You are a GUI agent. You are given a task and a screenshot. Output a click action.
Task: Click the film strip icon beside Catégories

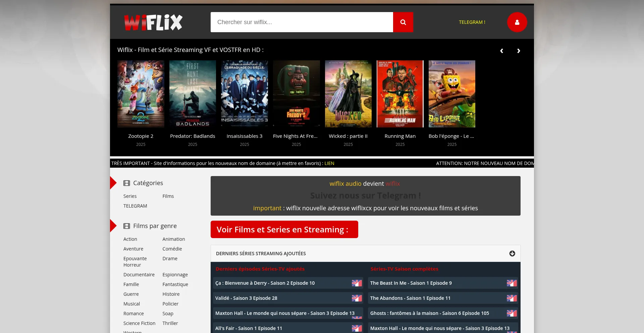[126, 183]
